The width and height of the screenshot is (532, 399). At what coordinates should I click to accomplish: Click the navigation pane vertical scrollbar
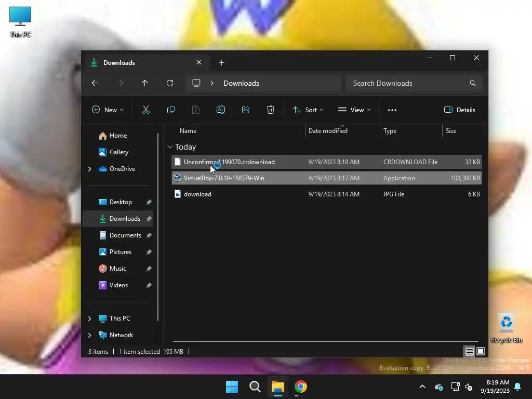point(158,227)
